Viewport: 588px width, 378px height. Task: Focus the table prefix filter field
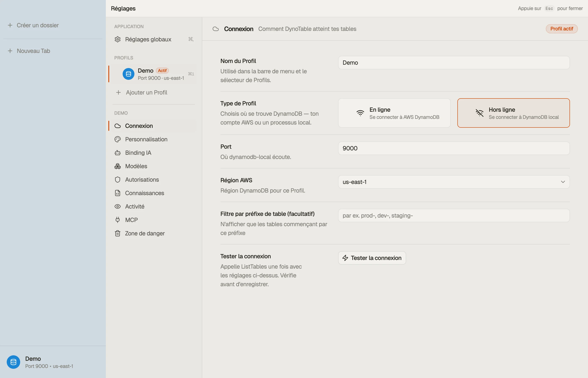click(x=454, y=215)
